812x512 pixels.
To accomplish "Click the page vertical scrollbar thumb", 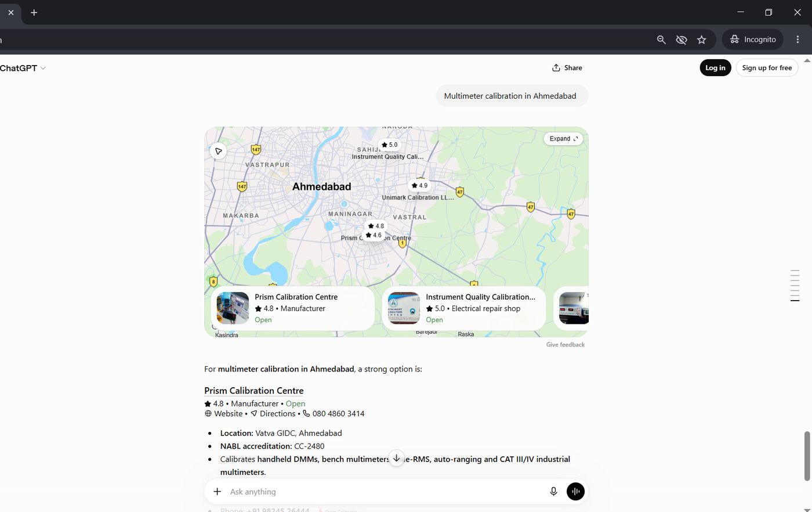I will coord(807,456).
